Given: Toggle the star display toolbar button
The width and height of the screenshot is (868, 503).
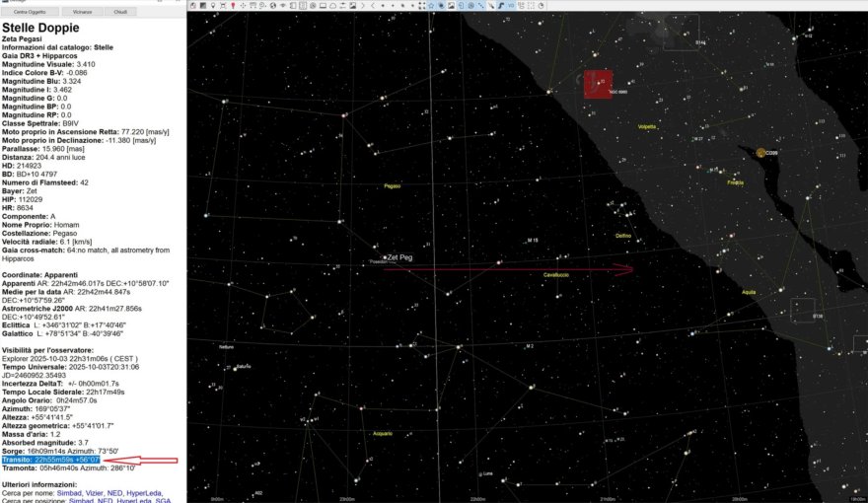Looking at the screenshot, I should click(431, 6).
